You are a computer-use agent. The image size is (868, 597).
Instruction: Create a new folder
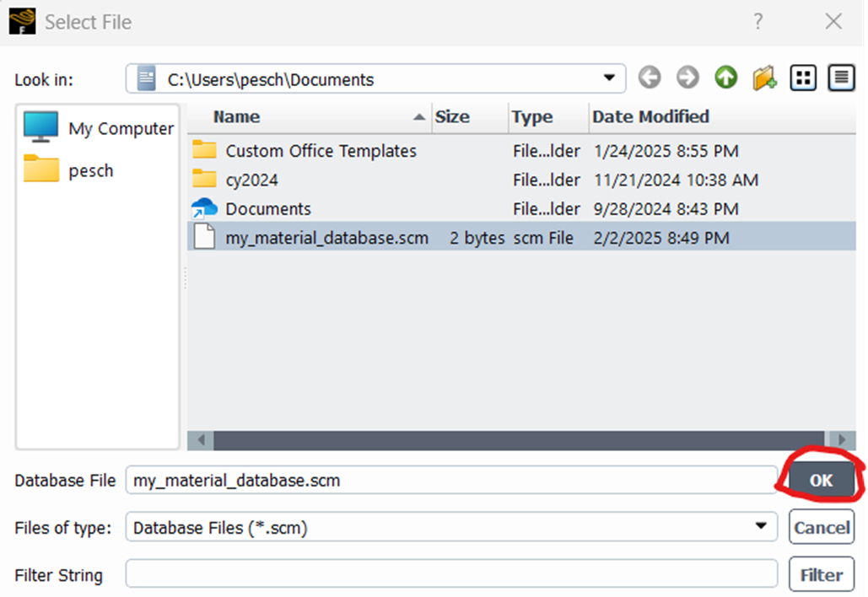(x=763, y=78)
